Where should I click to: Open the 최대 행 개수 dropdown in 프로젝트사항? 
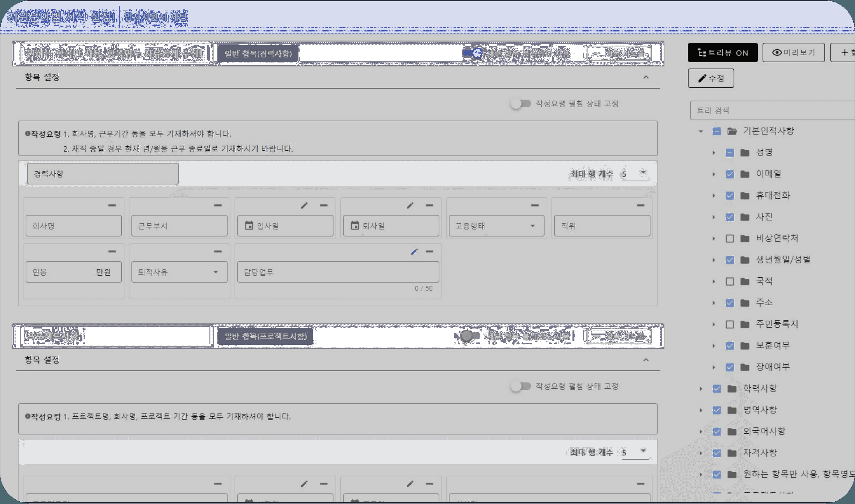(635, 452)
